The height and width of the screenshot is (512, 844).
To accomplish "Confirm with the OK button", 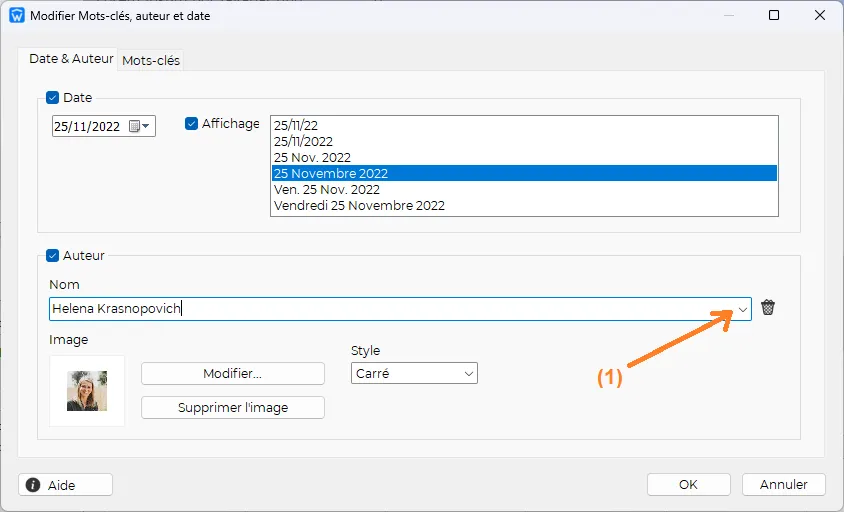I will pos(688,485).
